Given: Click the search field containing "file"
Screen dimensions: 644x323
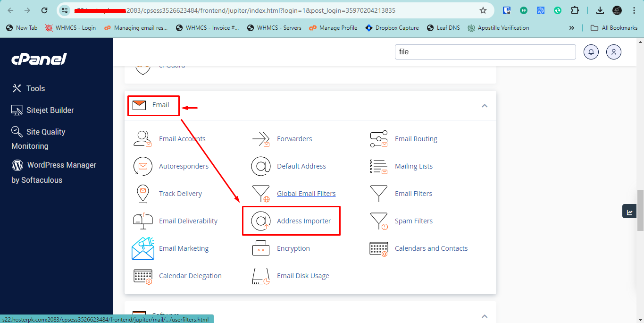Looking at the screenshot, I should (x=485, y=52).
